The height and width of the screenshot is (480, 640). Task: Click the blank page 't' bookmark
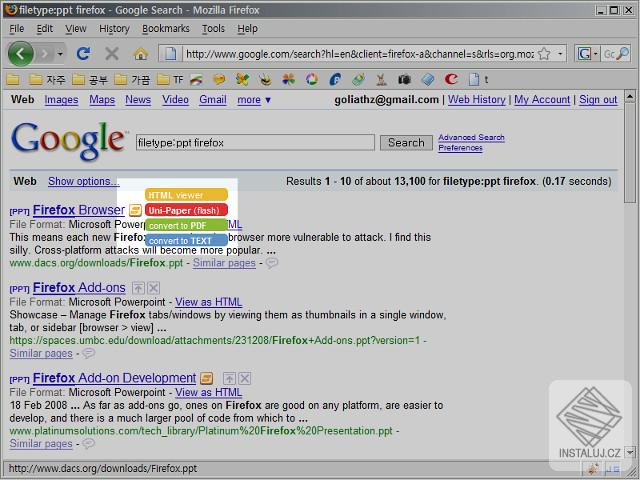point(478,80)
